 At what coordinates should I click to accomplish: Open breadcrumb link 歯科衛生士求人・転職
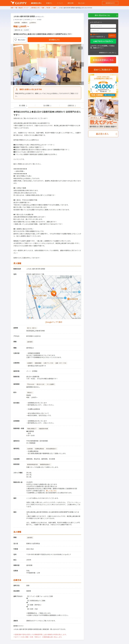pyautogui.click(x=38, y=8)
